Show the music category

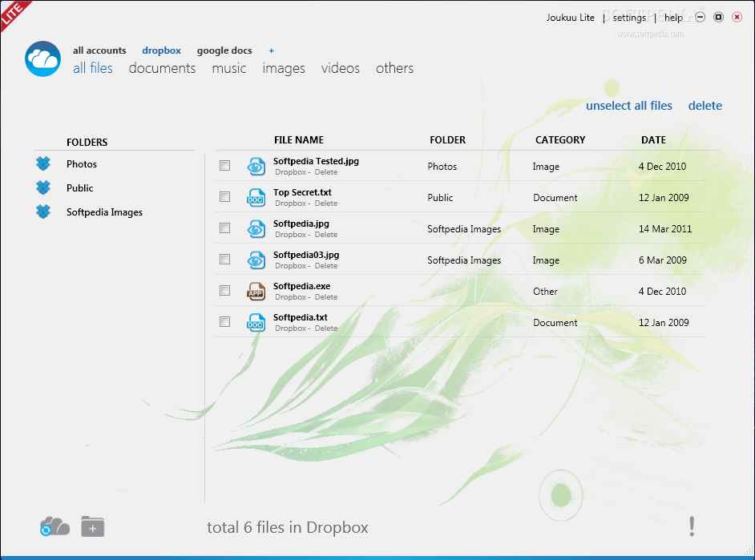click(229, 68)
